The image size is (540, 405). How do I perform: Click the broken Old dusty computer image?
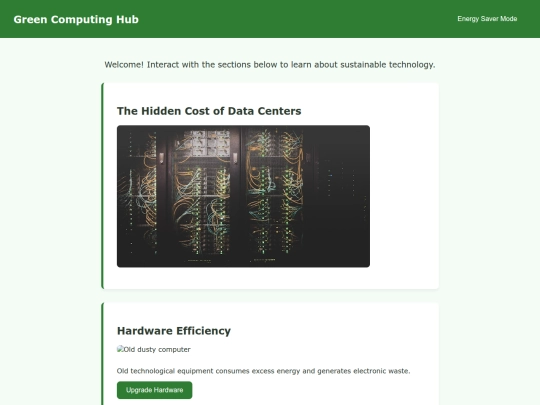click(154, 349)
